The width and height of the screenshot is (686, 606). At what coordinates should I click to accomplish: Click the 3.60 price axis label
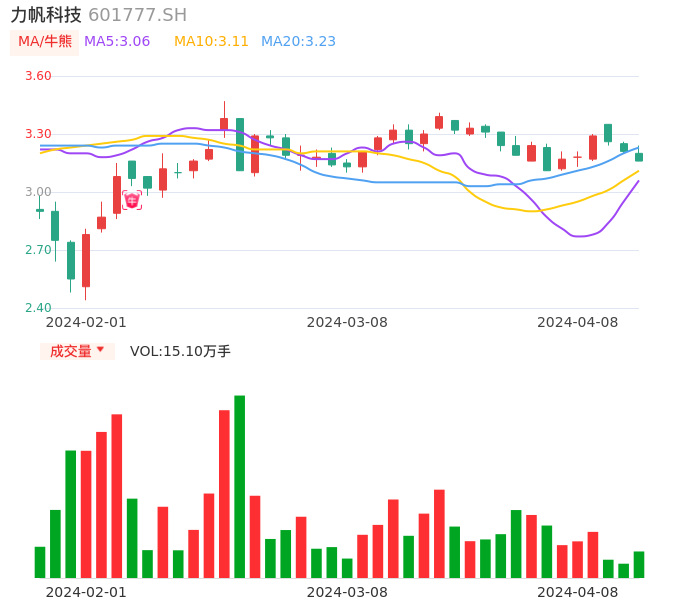point(38,76)
